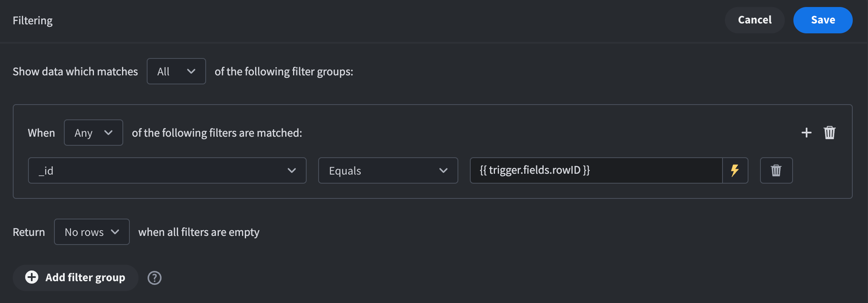Viewport: 868px width, 303px height.
Task: Click the chevron beside Any
Action: [x=108, y=133]
